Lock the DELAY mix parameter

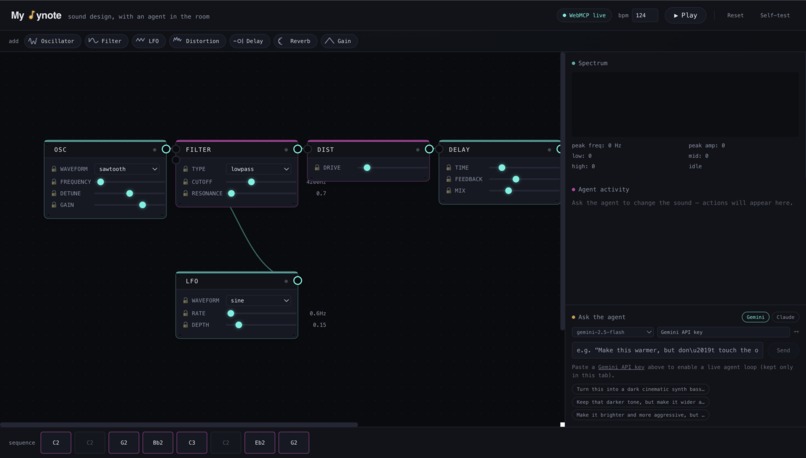[x=448, y=190]
